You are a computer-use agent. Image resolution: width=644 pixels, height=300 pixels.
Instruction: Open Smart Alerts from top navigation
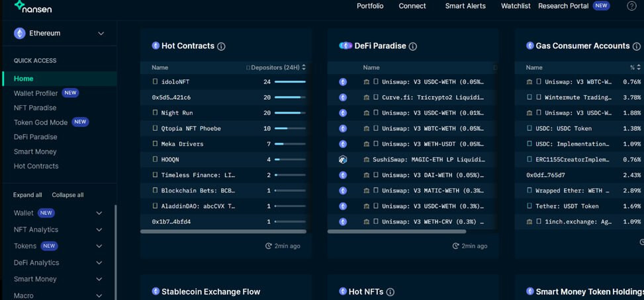(465, 6)
